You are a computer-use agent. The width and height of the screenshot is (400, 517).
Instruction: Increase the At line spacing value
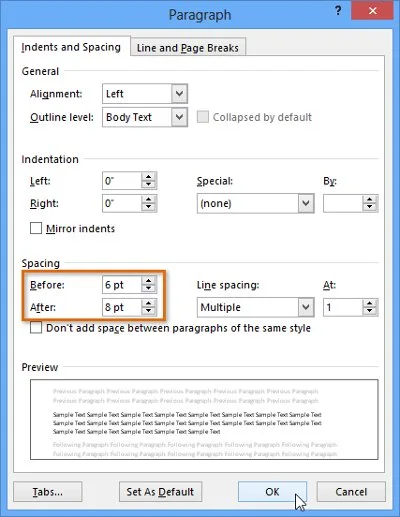(x=369, y=303)
